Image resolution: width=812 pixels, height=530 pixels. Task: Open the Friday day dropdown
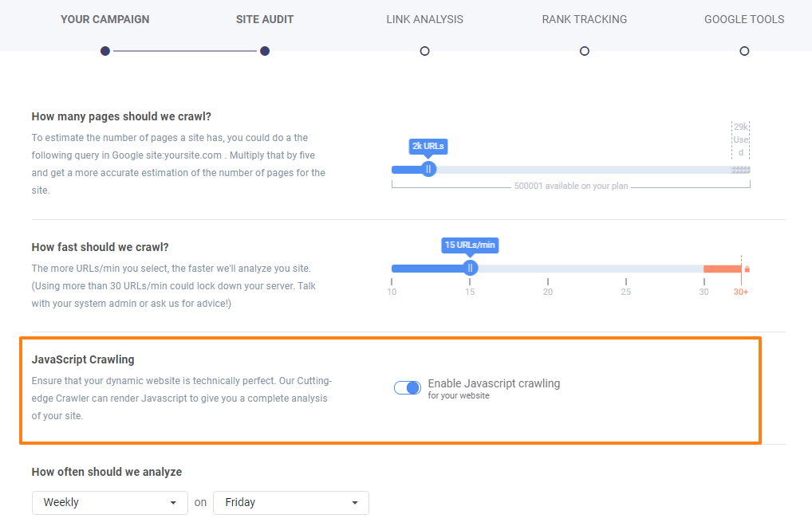pos(291,503)
